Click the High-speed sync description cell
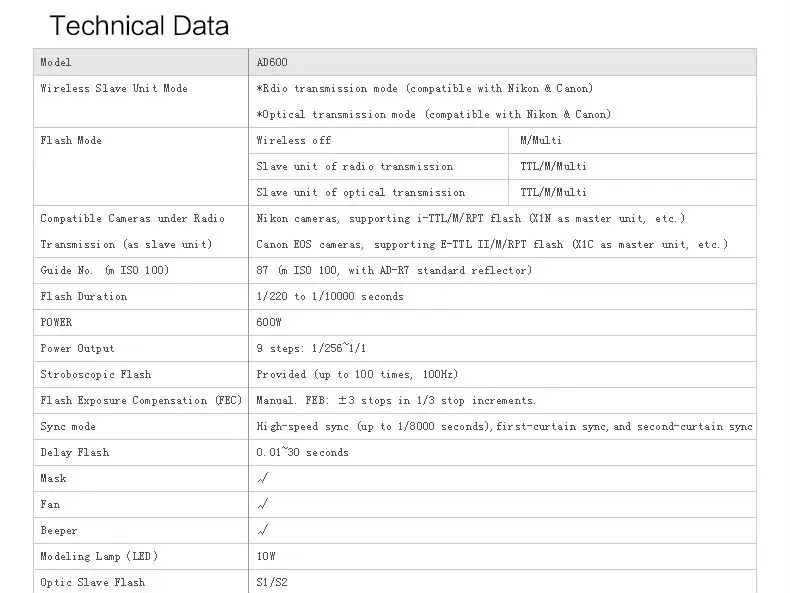 pyautogui.click(x=502, y=426)
